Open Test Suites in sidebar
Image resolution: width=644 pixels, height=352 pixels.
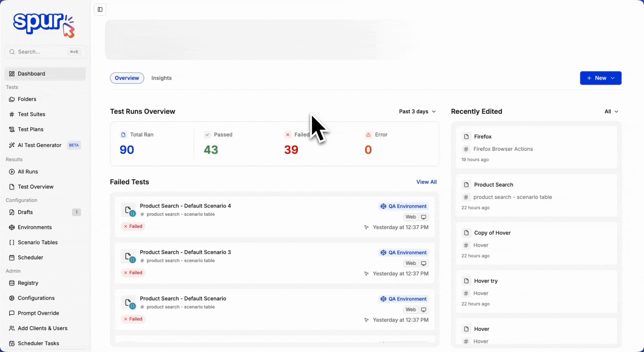pos(32,114)
